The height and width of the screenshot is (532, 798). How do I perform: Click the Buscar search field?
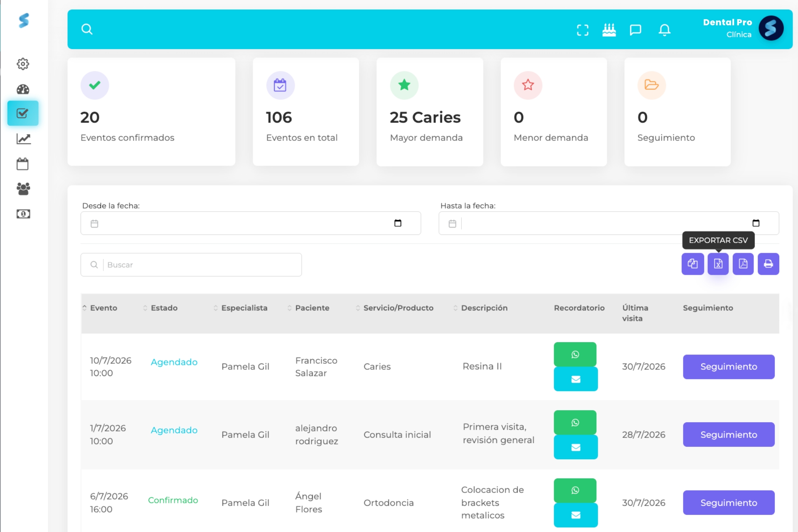click(191, 265)
